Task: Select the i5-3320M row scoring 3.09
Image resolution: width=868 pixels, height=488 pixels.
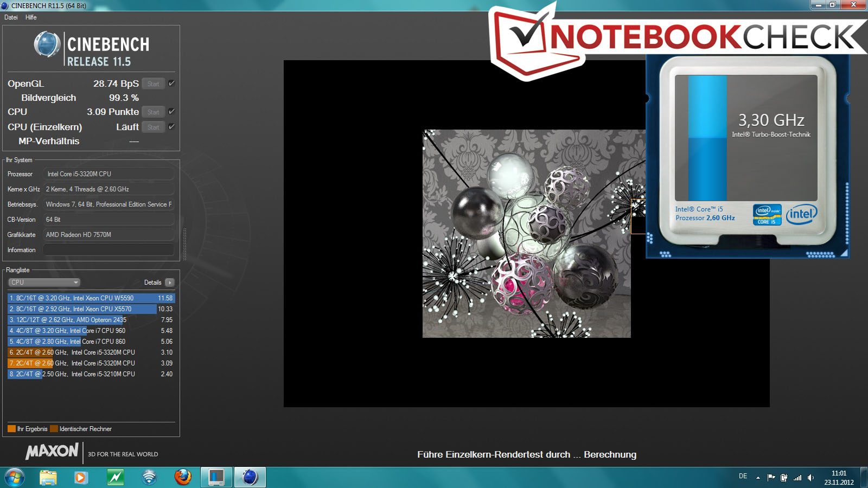Action: click(91, 363)
